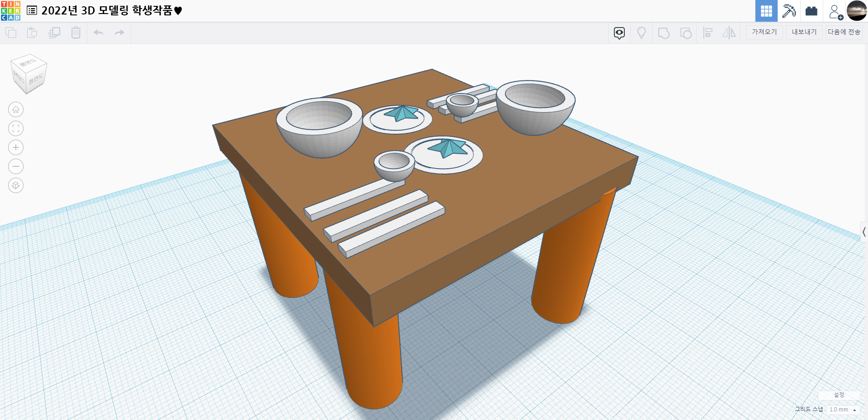868x420 pixels.
Task: Select the Duplicate and repeat tool
Action: (54, 33)
